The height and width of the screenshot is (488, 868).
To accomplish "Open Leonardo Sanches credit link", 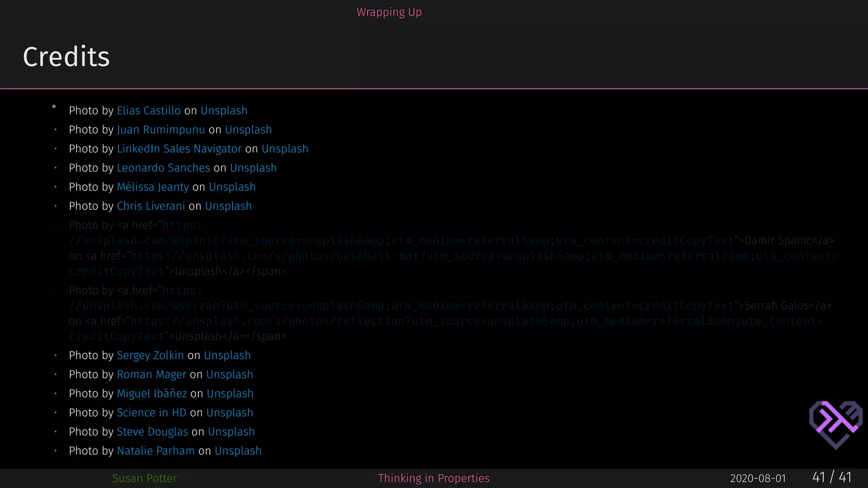I will (x=163, y=168).
